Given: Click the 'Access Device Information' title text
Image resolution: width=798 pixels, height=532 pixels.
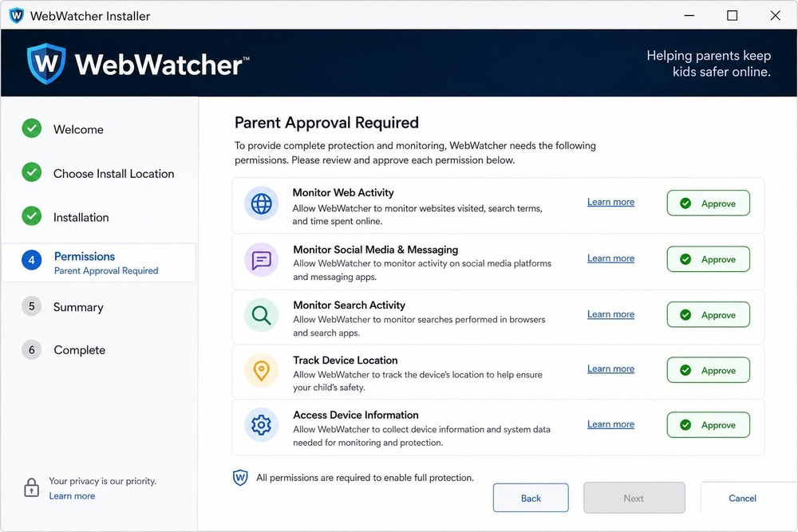Looking at the screenshot, I should pos(356,415).
